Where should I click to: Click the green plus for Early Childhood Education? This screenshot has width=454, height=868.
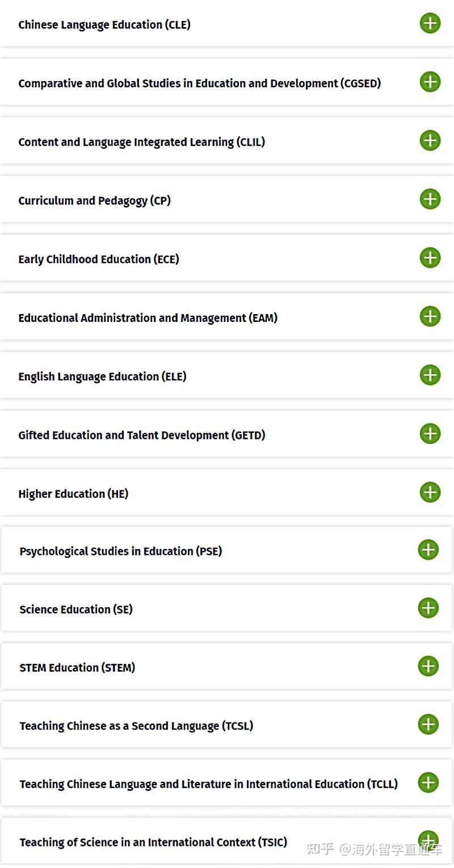tap(430, 257)
